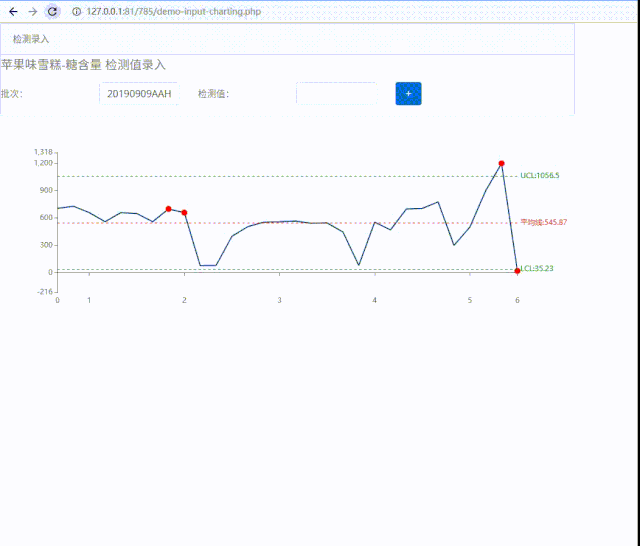
Task: Click the x-axis label 5
Action: tap(470, 300)
